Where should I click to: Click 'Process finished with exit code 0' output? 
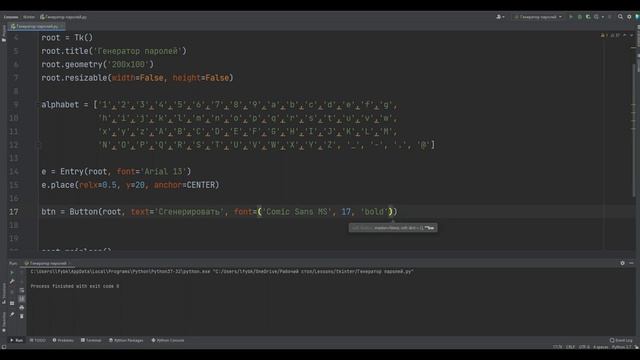[75, 286]
